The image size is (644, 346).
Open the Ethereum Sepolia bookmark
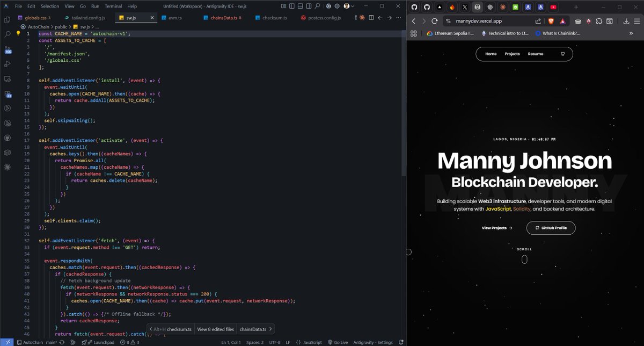450,33
